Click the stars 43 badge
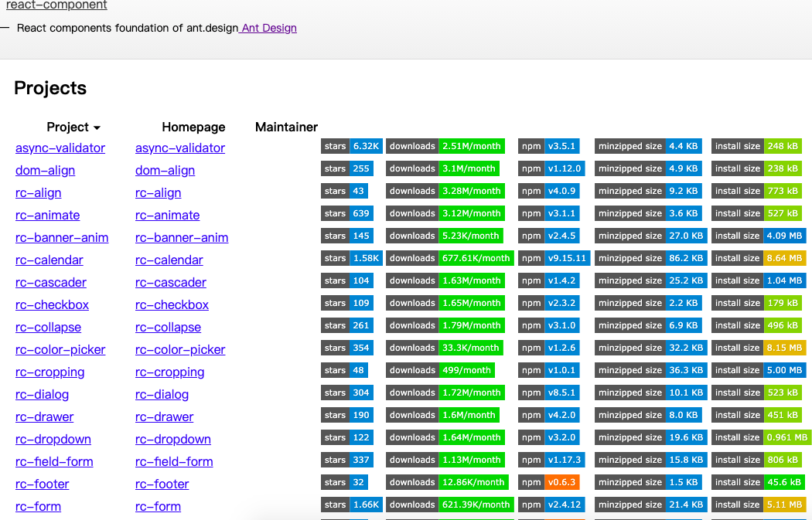812x520 pixels. click(x=344, y=191)
